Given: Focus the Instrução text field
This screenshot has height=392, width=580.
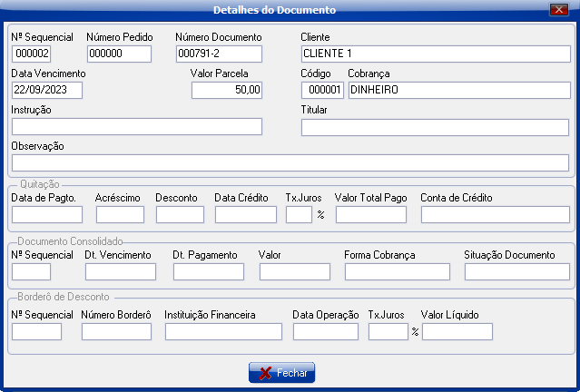Looking at the screenshot, I should (x=137, y=126).
